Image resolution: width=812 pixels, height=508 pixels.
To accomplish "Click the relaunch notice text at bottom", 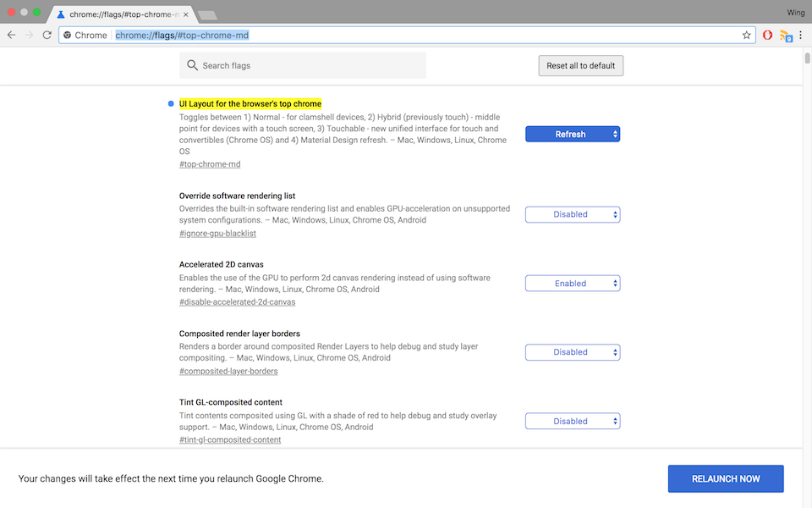I will [171, 478].
